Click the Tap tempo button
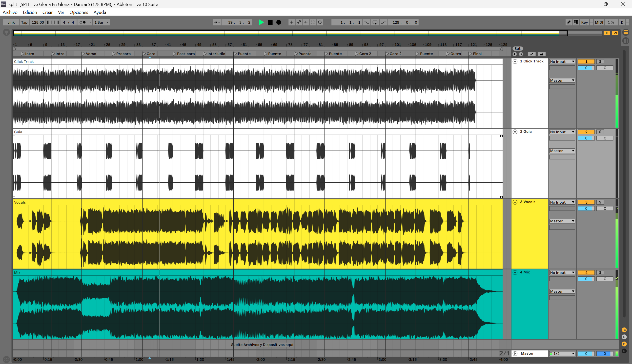632x364 pixels. coord(24,22)
